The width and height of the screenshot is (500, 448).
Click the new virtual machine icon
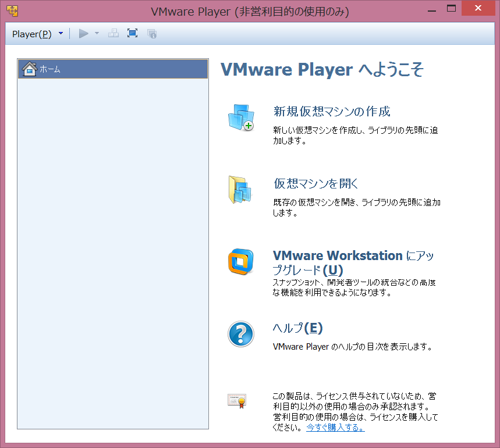(x=241, y=118)
